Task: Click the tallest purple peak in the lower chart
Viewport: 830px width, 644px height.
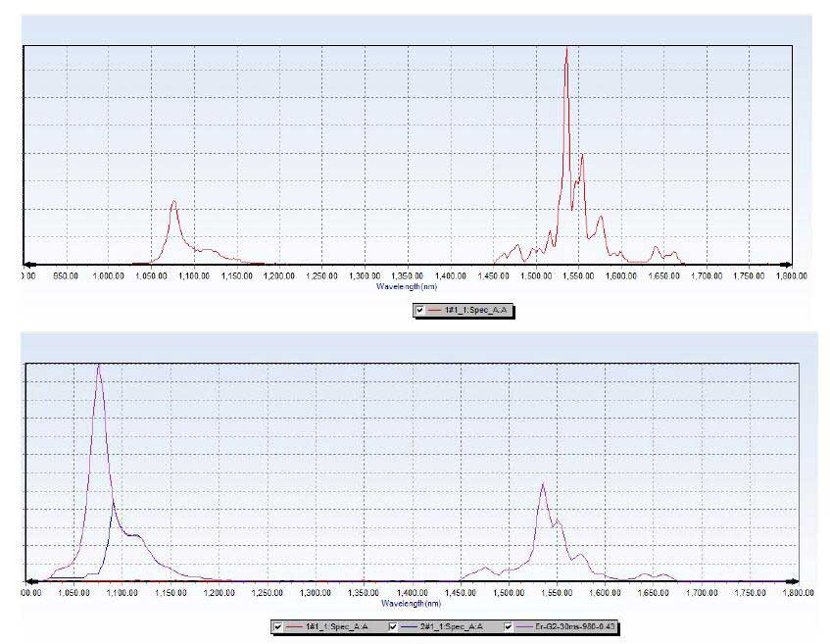Action: tap(98, 367)
